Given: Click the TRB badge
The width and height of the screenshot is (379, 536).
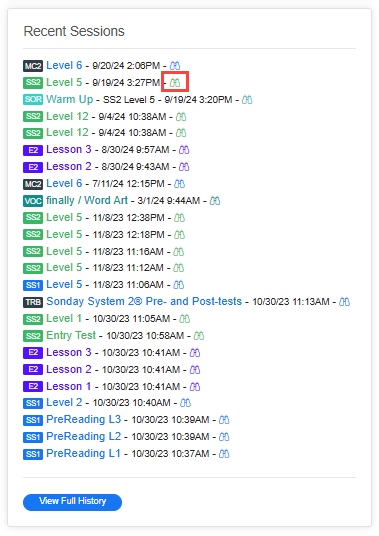Looking at the screenshot, I should pos(33,302).
